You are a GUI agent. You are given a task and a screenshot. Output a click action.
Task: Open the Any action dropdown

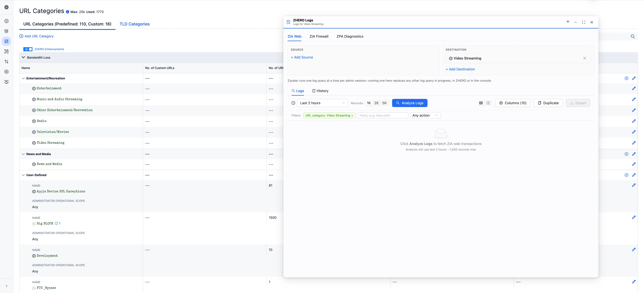425,115
